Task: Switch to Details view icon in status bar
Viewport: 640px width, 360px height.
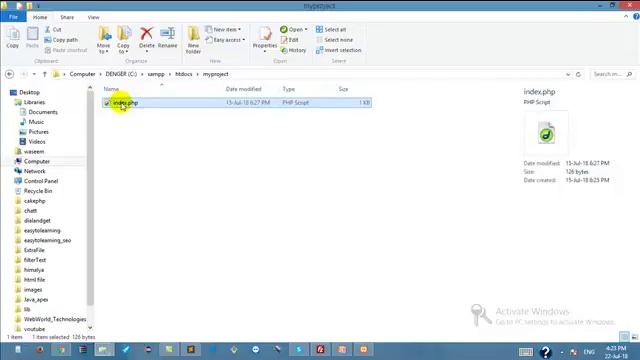Action: coord(624,337)
